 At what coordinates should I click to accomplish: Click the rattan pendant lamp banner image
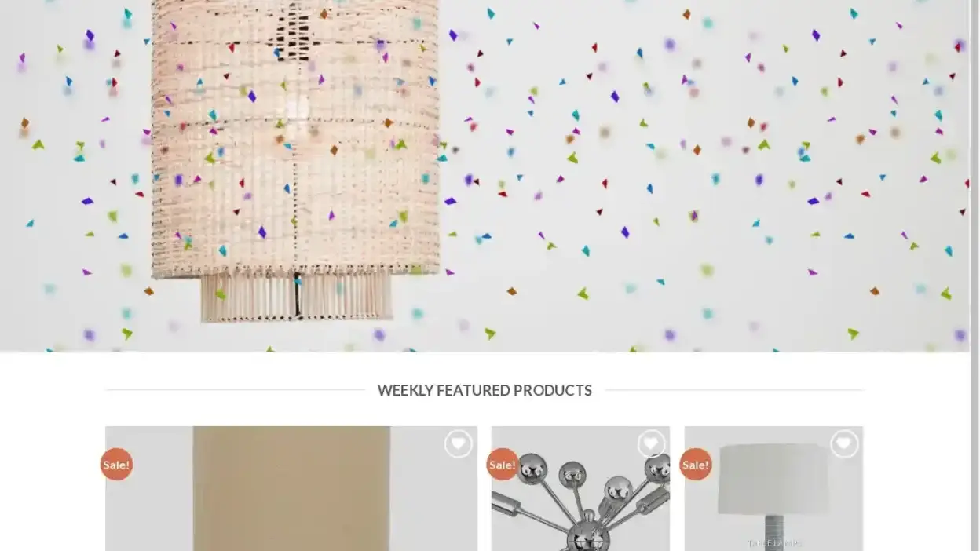[x=485, y=176]
